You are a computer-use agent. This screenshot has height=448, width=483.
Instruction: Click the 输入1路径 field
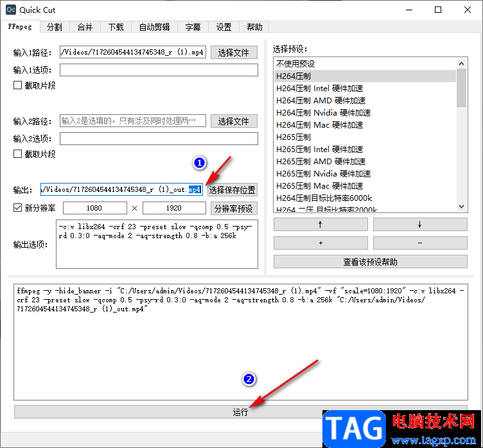coord(133,53)
